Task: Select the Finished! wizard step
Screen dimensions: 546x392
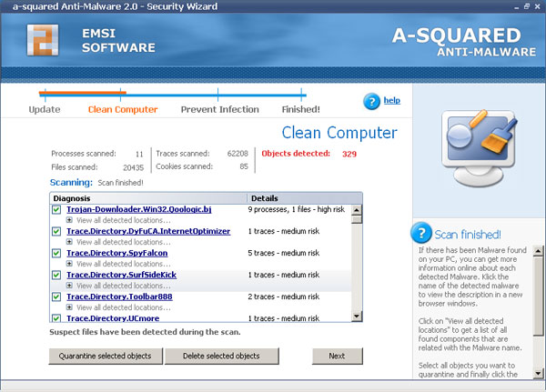Action: coord(301,109)
